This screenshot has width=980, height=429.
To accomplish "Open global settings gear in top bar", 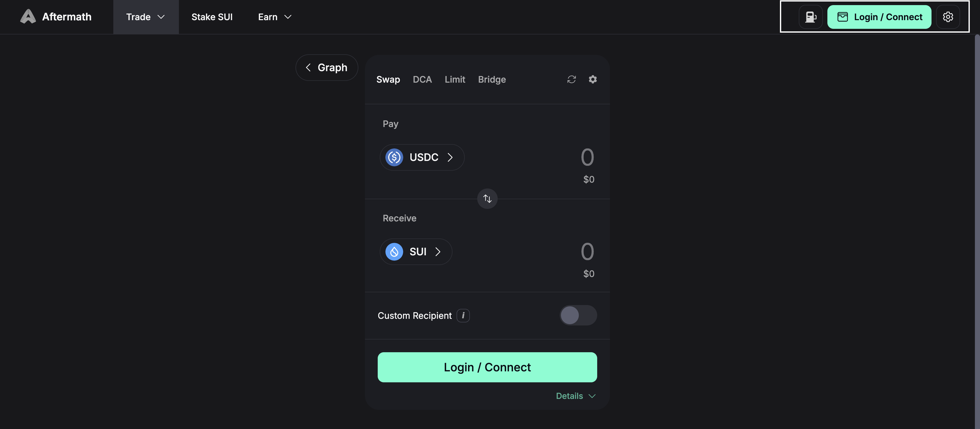I will tap(948, 17).
